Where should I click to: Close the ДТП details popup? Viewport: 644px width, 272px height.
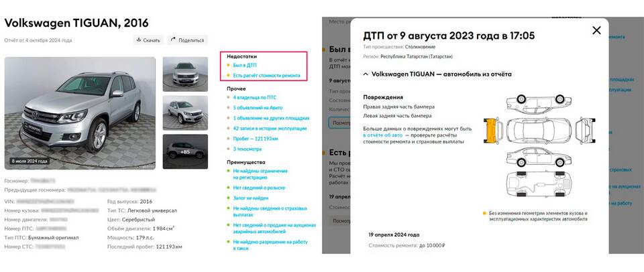click(596, 30)
